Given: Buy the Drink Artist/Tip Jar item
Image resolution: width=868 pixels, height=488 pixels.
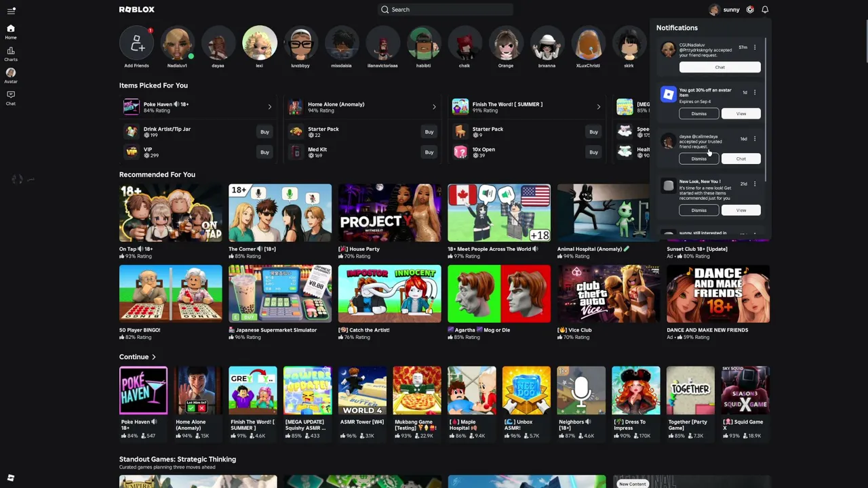Looking at the screenshot, I should [264, 132].
